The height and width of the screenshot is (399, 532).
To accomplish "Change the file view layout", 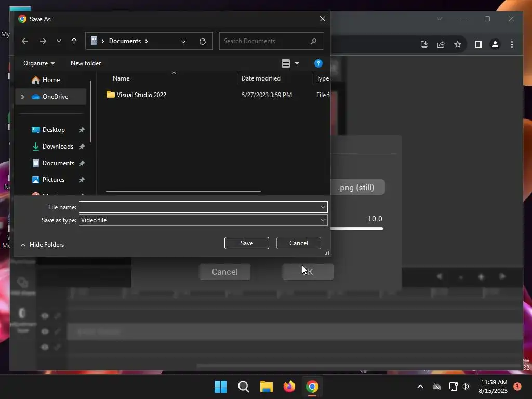I will (286, 63).
